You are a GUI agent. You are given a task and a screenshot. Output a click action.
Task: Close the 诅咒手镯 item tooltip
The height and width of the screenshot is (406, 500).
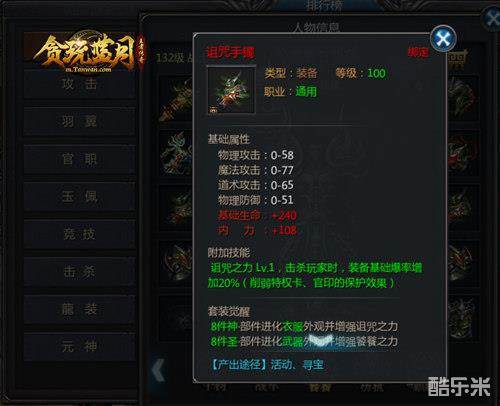tap(443, 39)
